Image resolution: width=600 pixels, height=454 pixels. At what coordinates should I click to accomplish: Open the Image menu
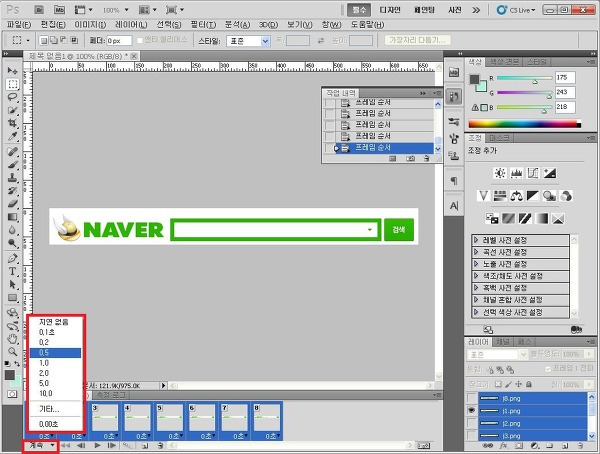click(90, 25)
